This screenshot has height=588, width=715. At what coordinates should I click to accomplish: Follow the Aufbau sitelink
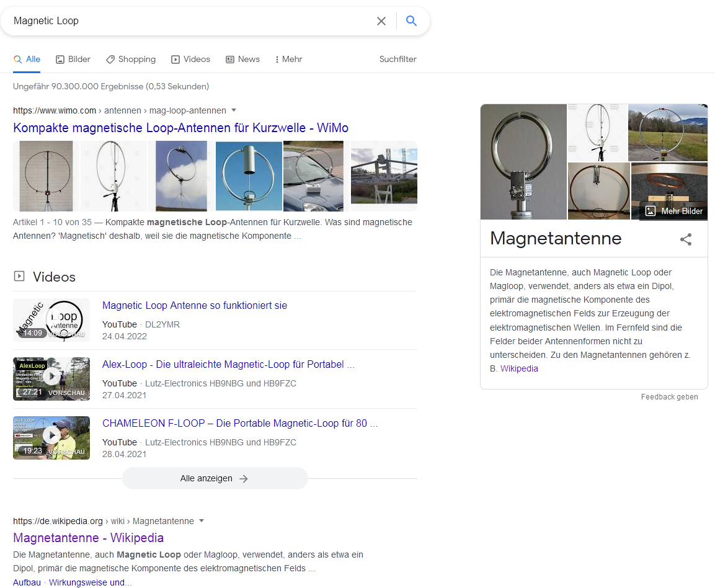27,582
